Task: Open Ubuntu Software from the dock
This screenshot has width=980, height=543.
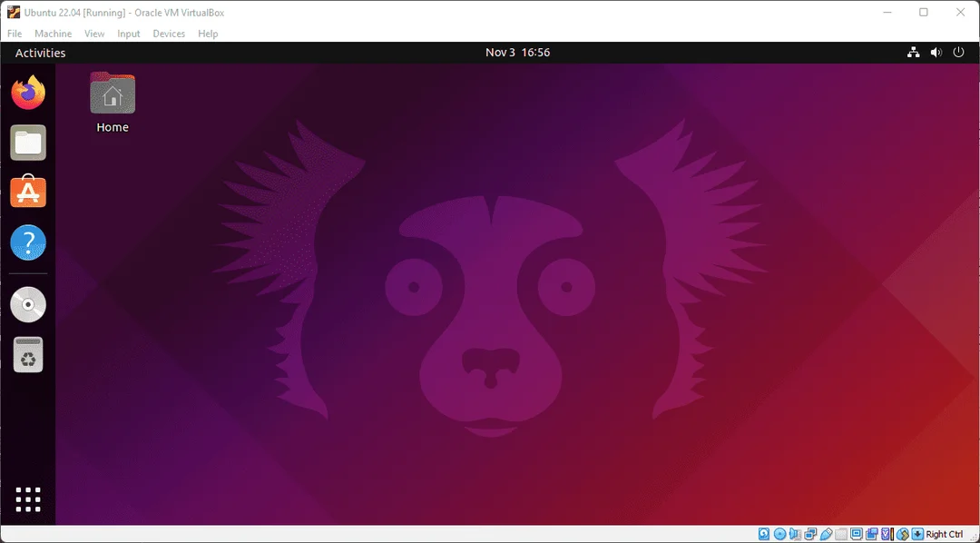Action: point(28,193)
